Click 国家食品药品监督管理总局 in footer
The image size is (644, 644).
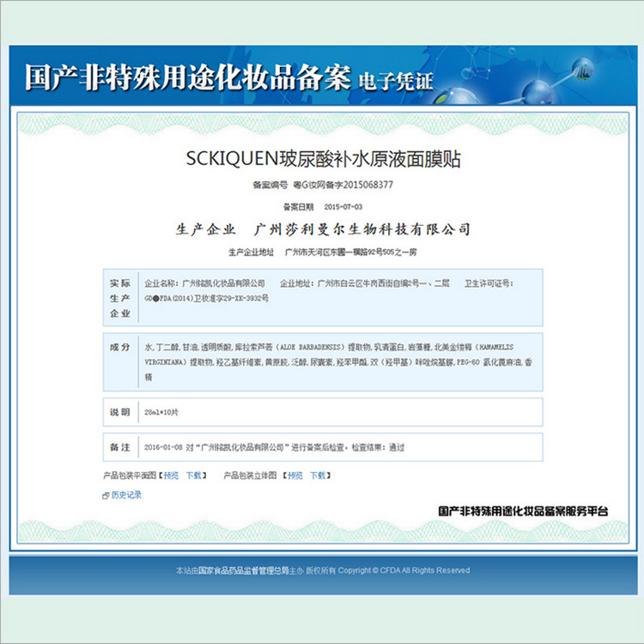[244, 570]
